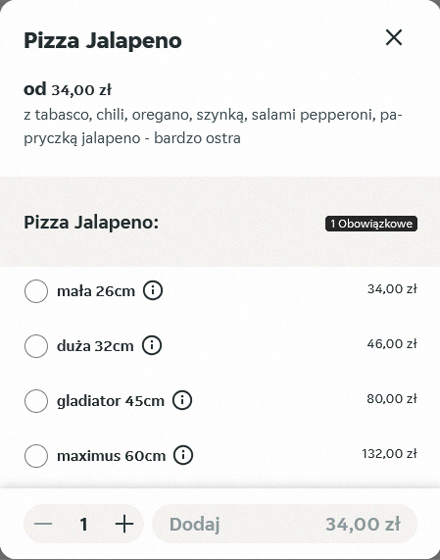
Task: Click the quantity value 1
Action: (x=84, y=524)
